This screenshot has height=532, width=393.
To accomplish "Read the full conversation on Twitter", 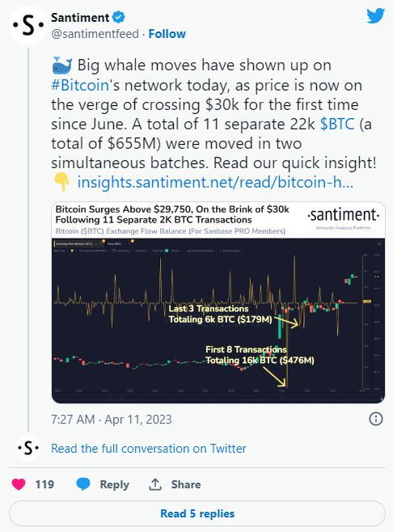I will tap(149, 449).
